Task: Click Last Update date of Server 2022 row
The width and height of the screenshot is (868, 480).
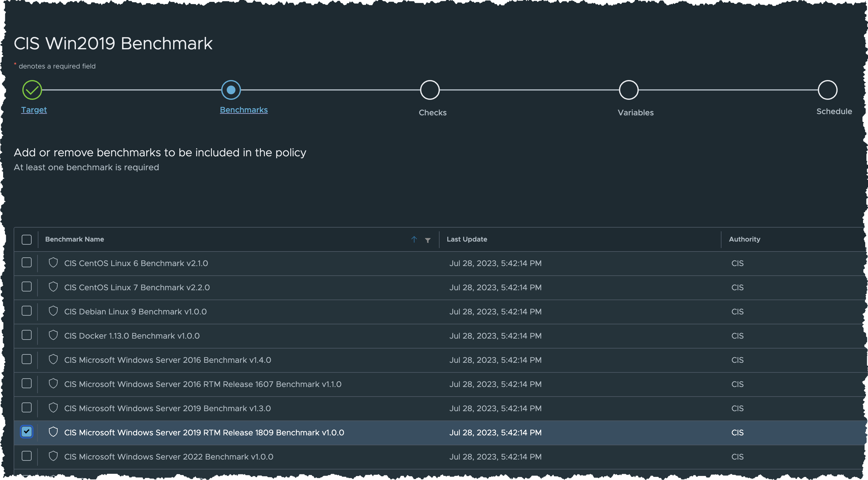Action: click(495, 457)
